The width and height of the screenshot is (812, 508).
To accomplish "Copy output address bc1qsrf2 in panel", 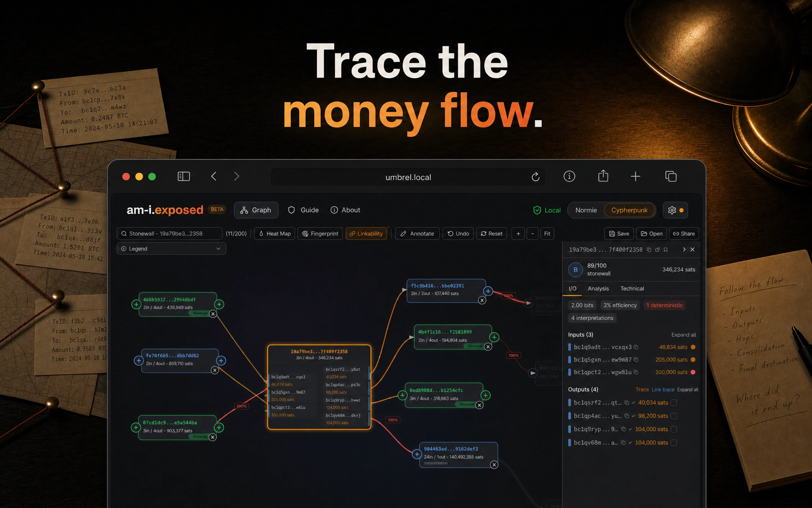I will 627,403.
